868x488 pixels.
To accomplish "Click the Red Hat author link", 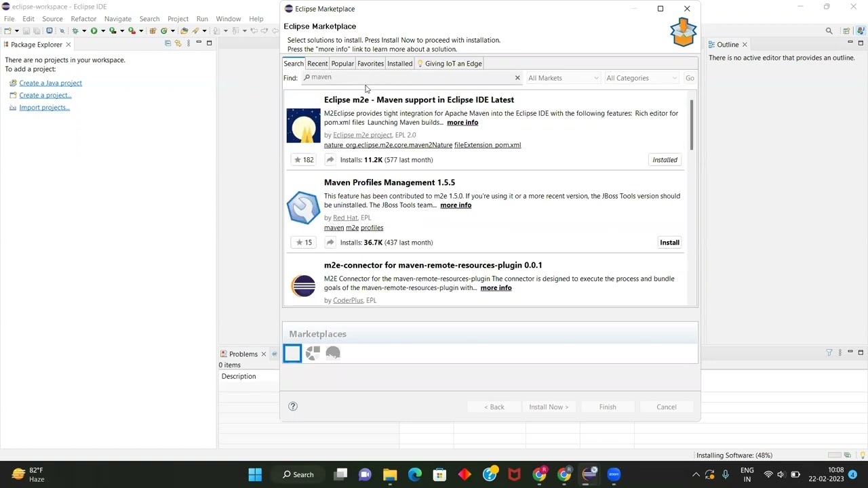I will pyautogui.click(x=345, y=218).
